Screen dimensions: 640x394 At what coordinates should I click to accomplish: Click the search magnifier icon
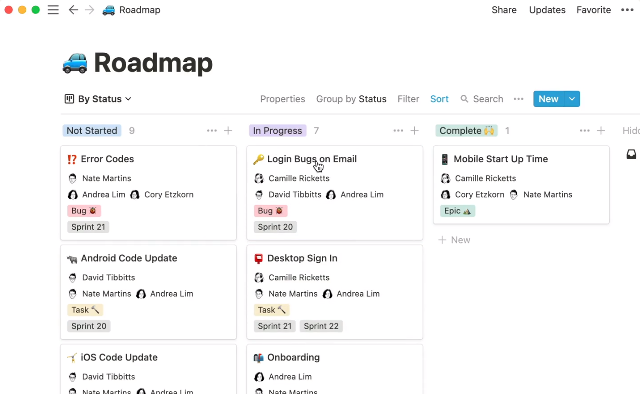click(464, 99)
